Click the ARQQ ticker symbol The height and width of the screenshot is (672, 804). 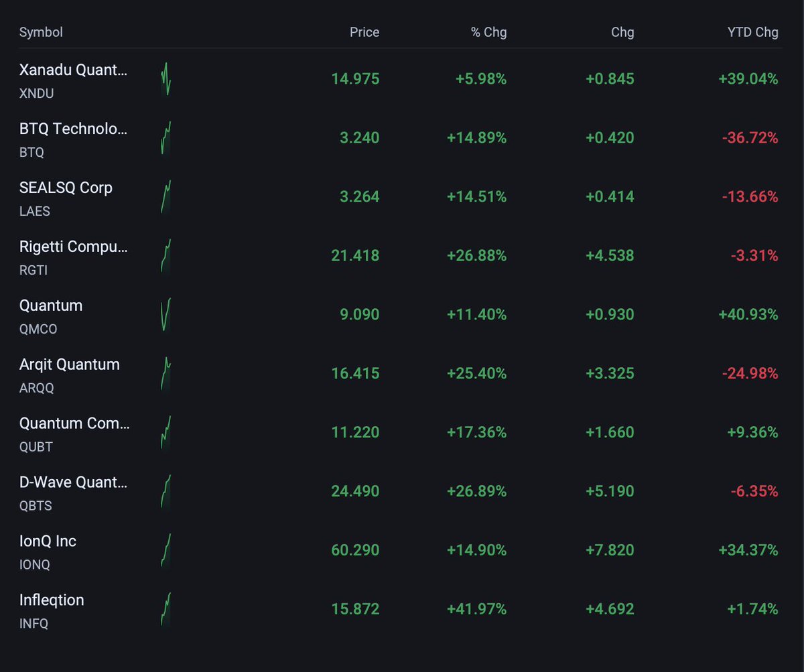pos(37,388)
